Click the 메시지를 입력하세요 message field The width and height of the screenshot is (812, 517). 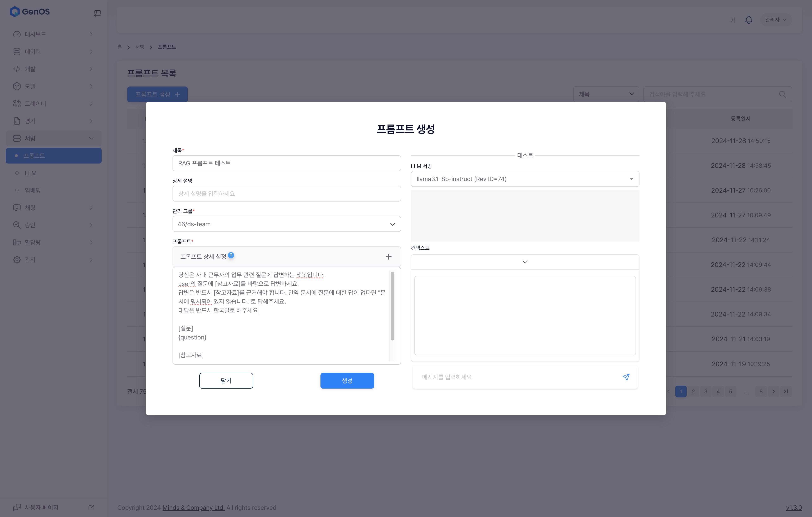516,377
